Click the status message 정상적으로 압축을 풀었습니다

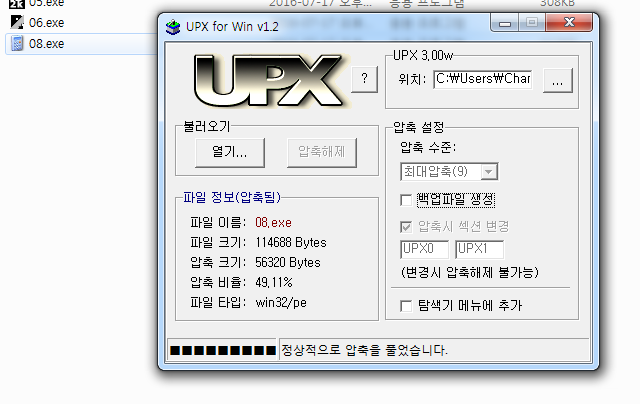364,350
